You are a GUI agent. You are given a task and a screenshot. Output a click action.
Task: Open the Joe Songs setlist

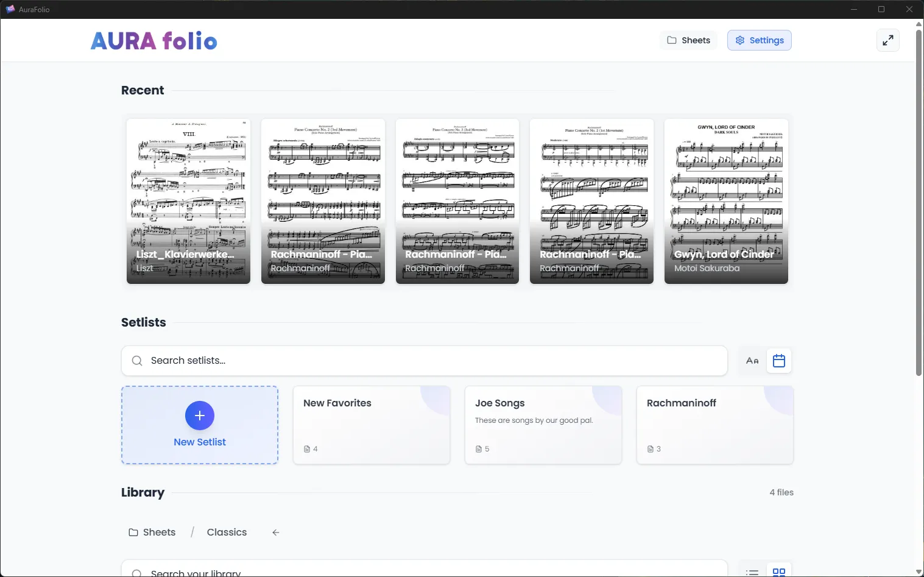tap(543, 425)
